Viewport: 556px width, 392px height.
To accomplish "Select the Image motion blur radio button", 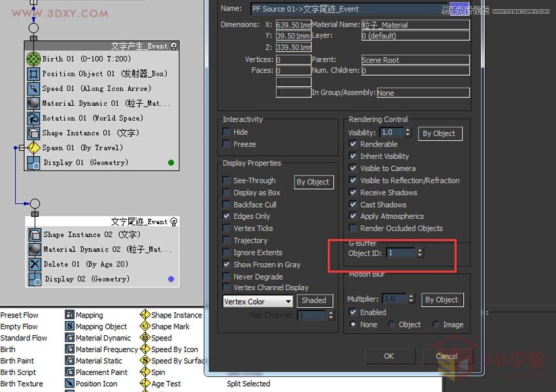I will [436, 324].
